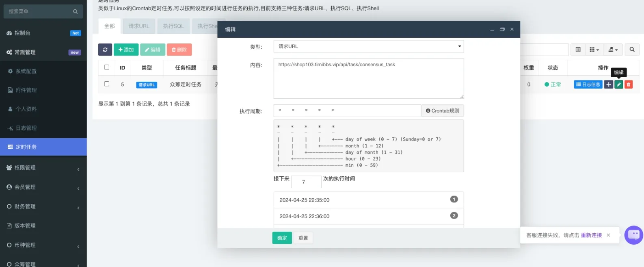Open the column visibility grid dropdown
This screenshot has width=644, height=267.
pos(594,50)
